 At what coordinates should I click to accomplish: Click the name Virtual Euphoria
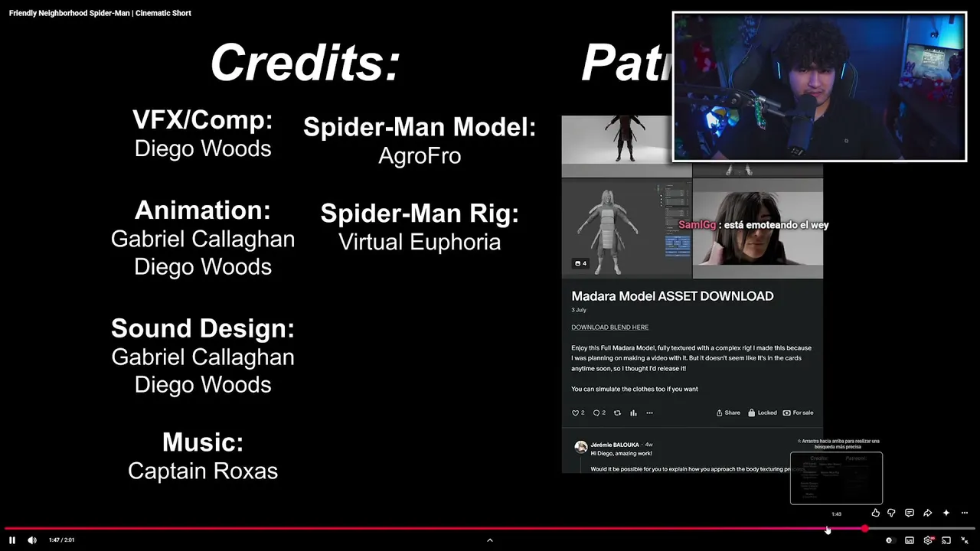[420, 242]
